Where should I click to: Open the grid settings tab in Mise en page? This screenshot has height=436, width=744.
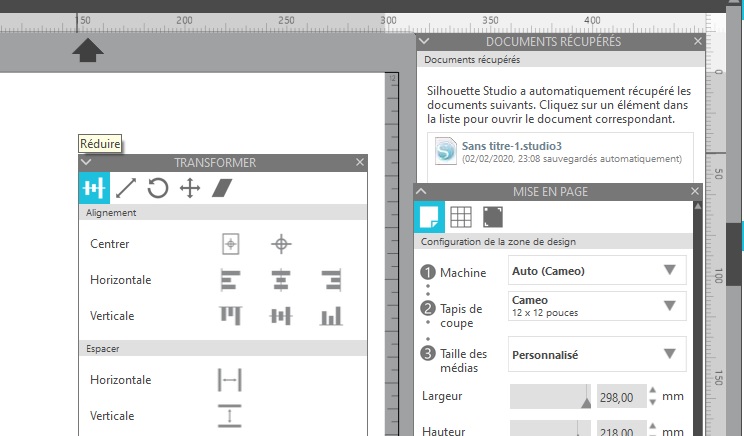pyautogui.click(x=461, y=217)
